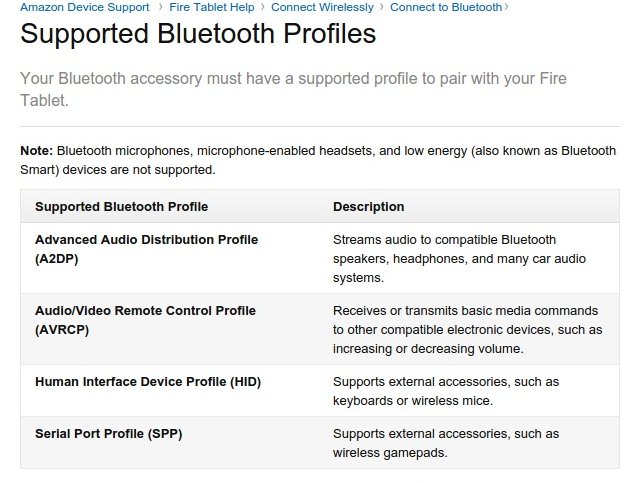Click the Description column header
Image resolution: width=641 pixels, height=483 pixels.
click(368, 207)
